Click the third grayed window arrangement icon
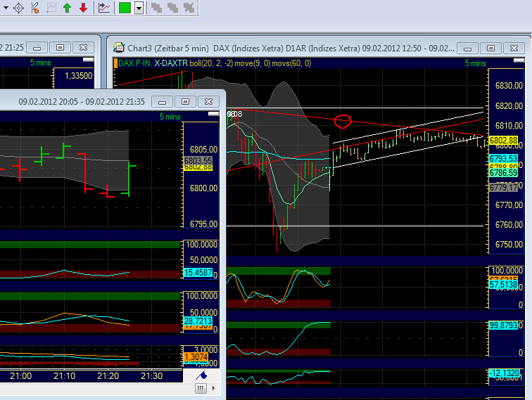This screenshot has height=400, width=532. tap(188, 8)
